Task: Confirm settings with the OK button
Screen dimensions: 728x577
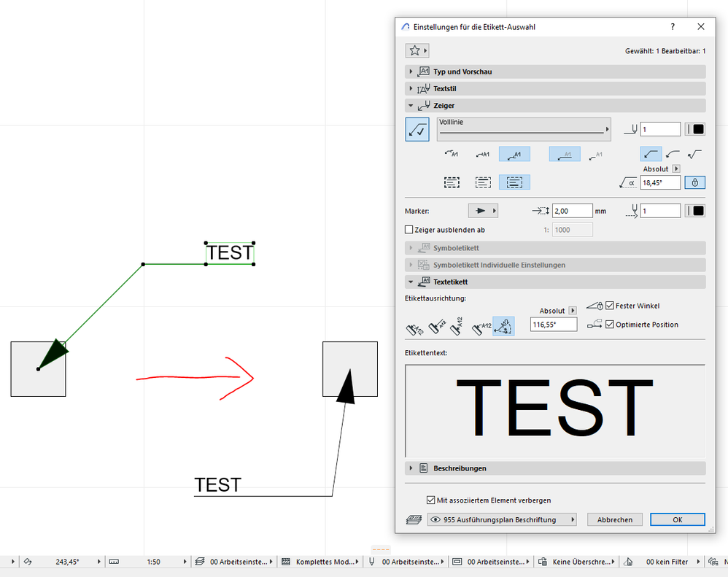Action: point(678,519)
